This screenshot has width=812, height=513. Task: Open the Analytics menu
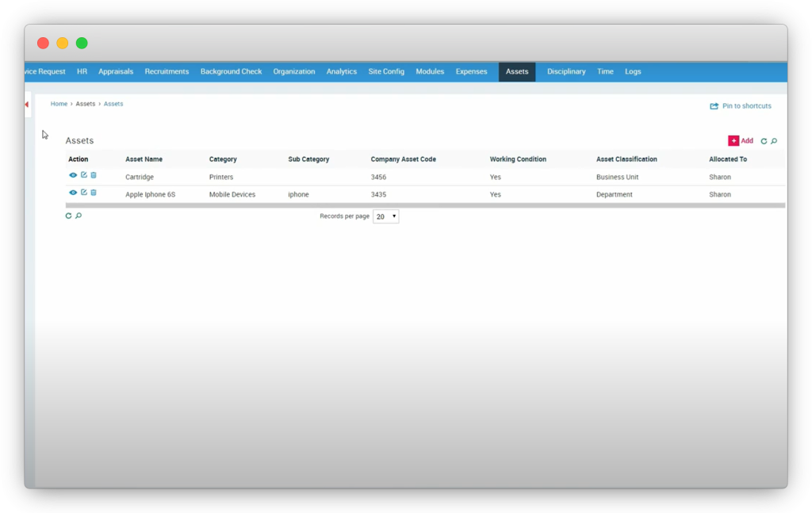341,71
